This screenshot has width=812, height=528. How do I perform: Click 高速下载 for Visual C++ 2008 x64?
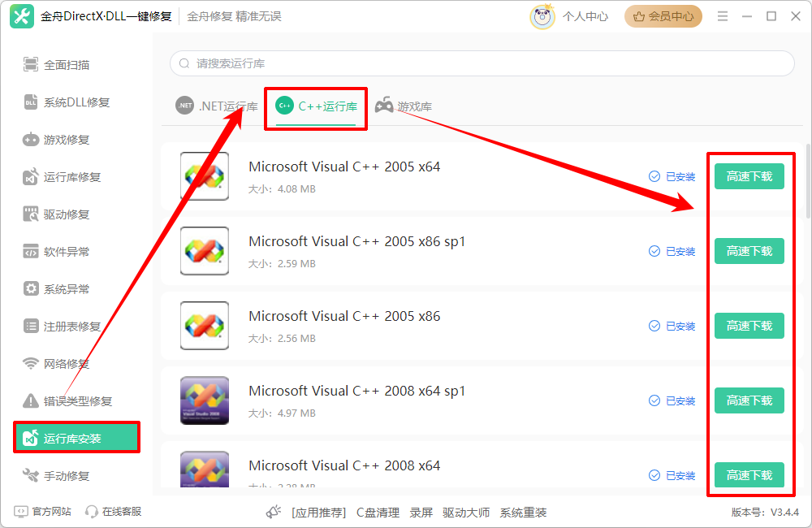click(749, 474)
